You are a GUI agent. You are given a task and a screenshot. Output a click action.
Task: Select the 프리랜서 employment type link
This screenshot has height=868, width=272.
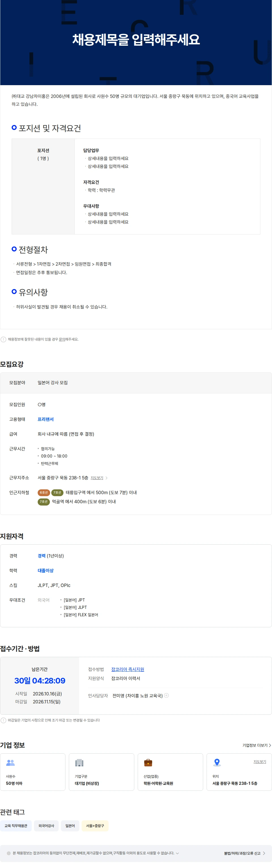[46, 419]
